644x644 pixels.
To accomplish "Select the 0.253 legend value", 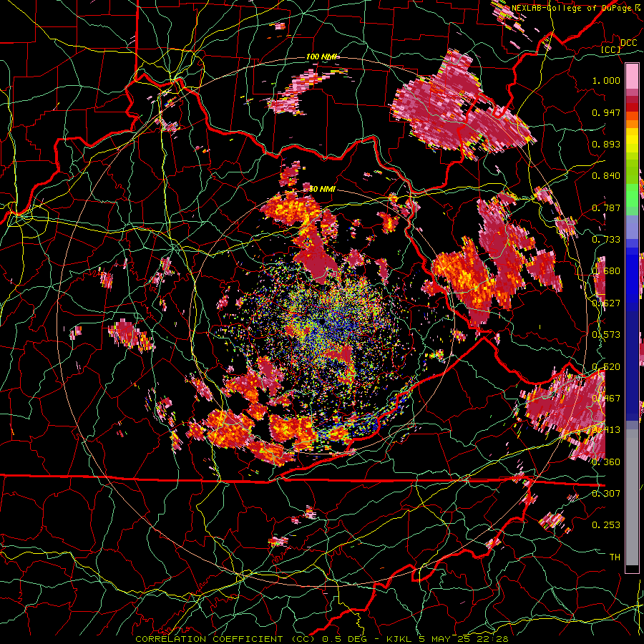I will [606, 525].
